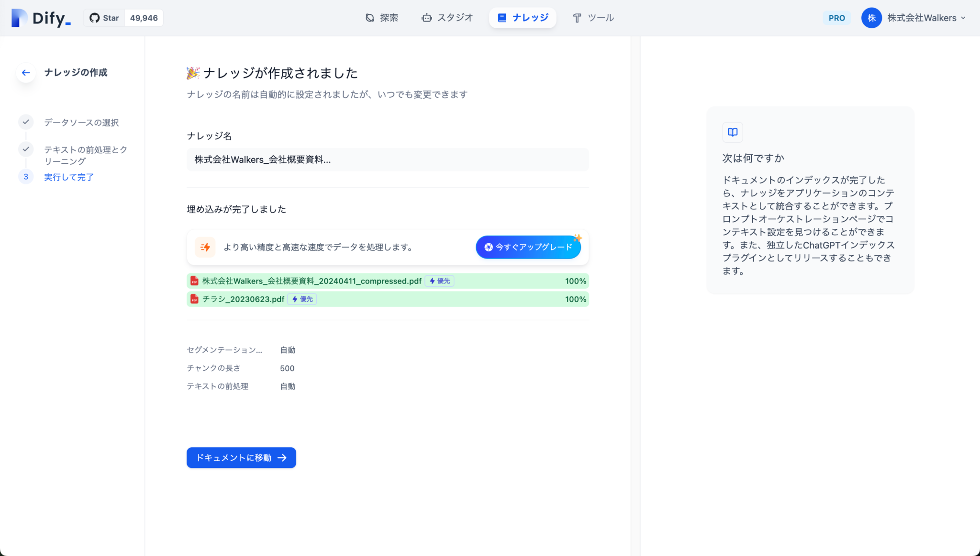The image size is (980, 556).
Task: Click the GitHub star icon
Action: (x=95, y=17)
